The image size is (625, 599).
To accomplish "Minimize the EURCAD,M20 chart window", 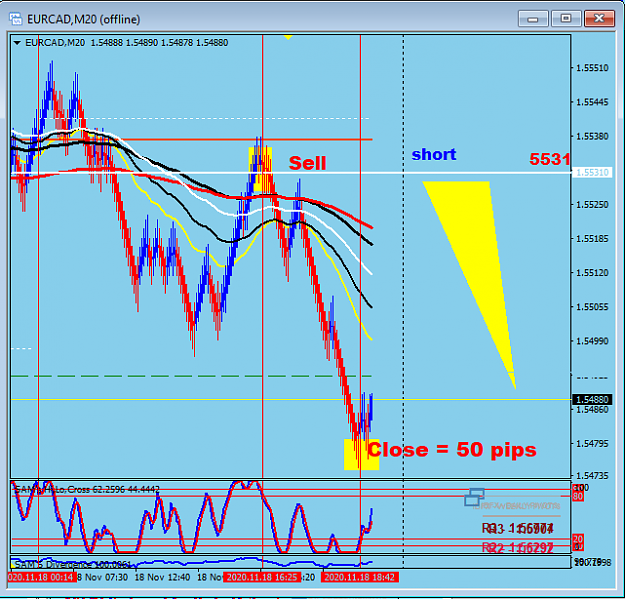I will [x=533, y=19].
